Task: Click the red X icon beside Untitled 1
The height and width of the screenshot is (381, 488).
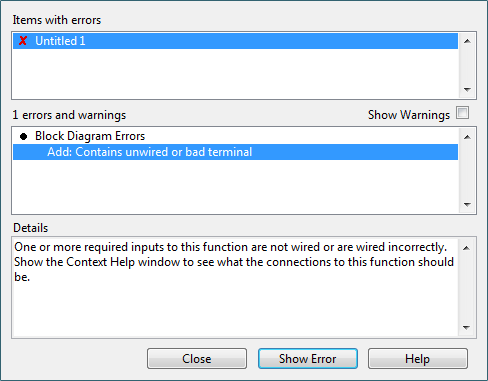Action: 23,41
